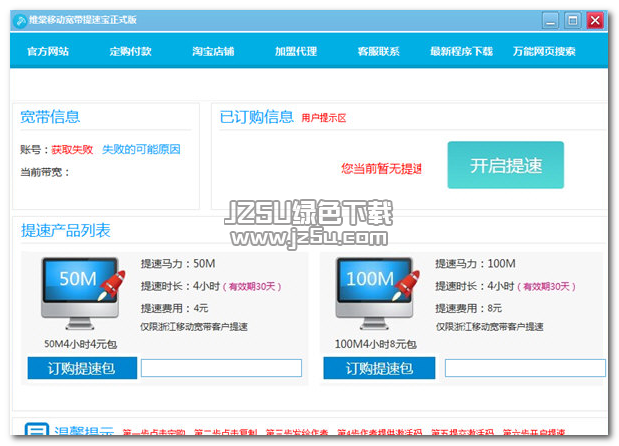Open 淘宝店铺 in the navigation bar
The width and height of the screenshot is (619, 446).
pyautogui.click(x=213, y=51)
